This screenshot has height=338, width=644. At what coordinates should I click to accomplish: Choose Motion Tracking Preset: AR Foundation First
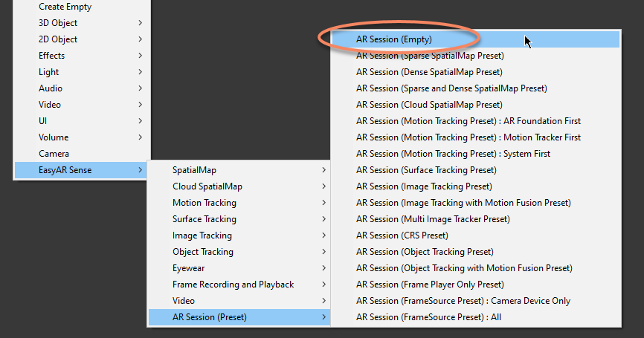[x=468, y=121]
